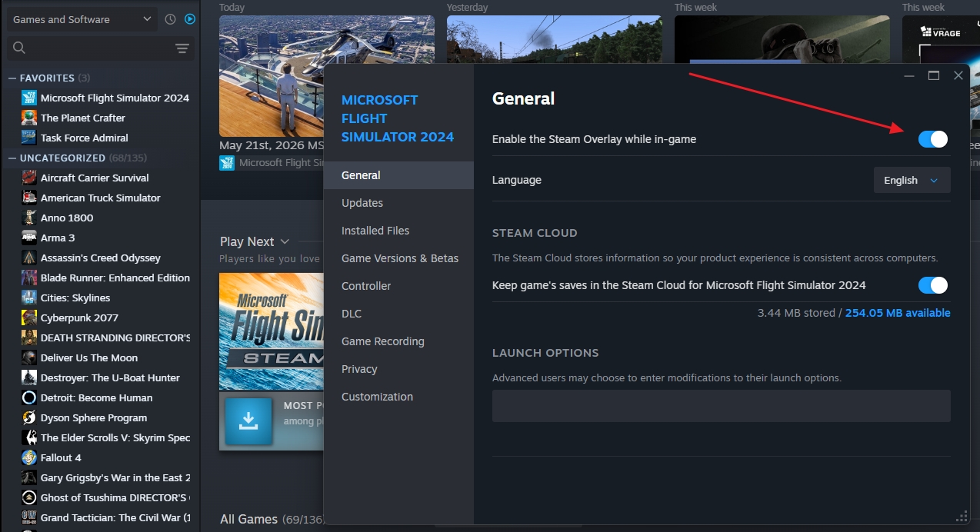Minimize the game properties dialog

pyautogui.click(x=909, y=75)
